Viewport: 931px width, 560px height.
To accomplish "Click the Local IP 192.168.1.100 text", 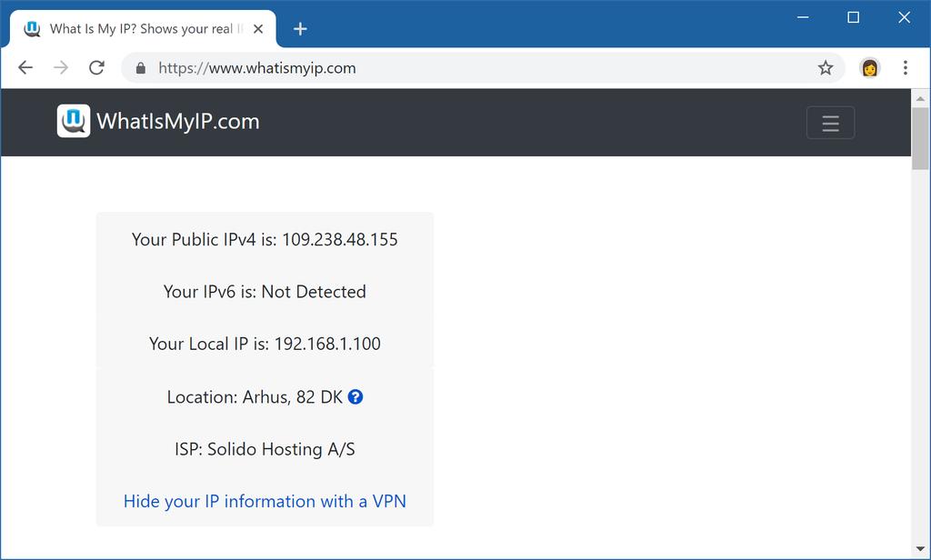I will [x=265, y=344].
